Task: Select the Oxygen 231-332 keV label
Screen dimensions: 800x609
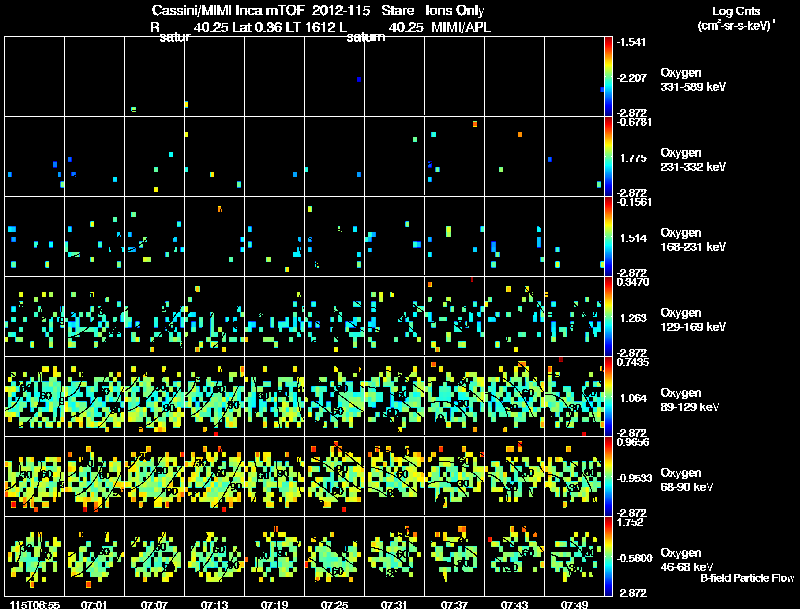Action: click(693, 160)
